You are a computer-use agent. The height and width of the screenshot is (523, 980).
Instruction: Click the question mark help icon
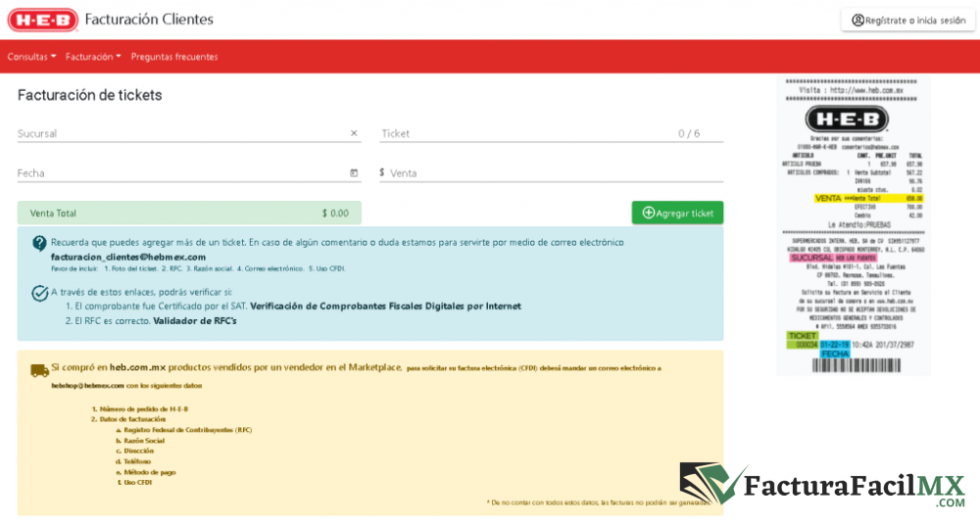pyautogui.click(x=39, y=243)
